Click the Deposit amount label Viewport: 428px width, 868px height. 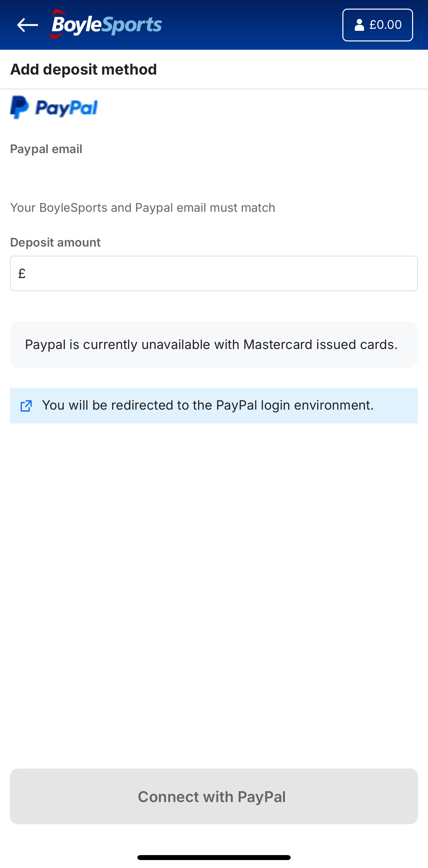coord(55,242)
